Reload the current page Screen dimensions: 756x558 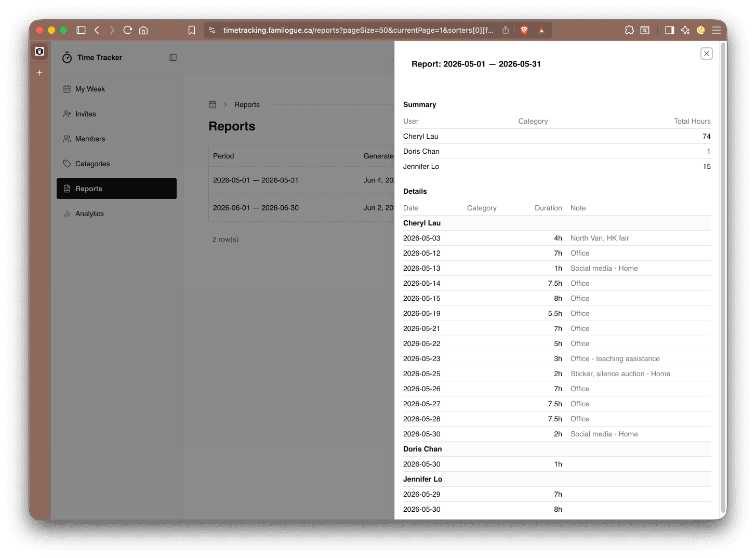[128, 30]
